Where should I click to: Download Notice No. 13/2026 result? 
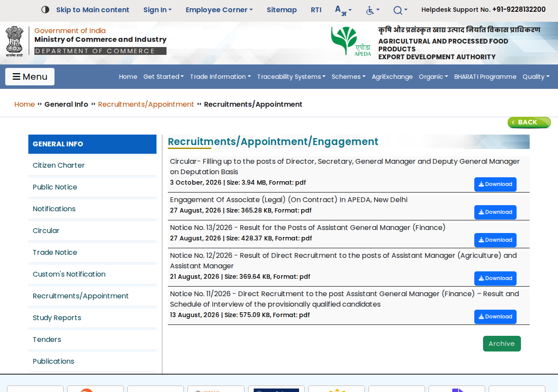[495, 240]
